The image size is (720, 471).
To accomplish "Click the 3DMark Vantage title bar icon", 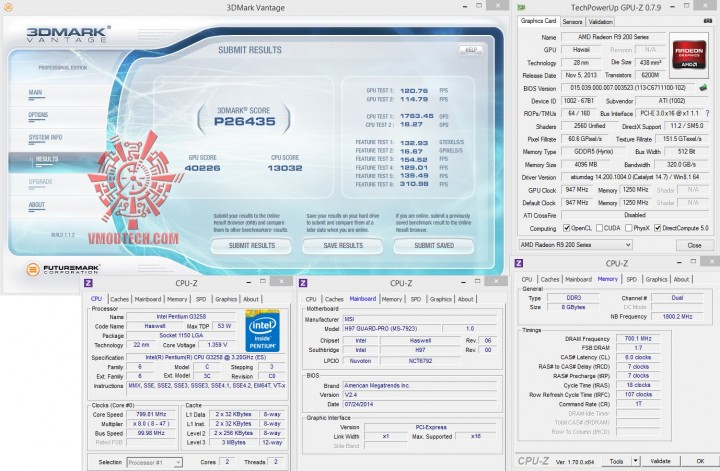I will point(8,7).
